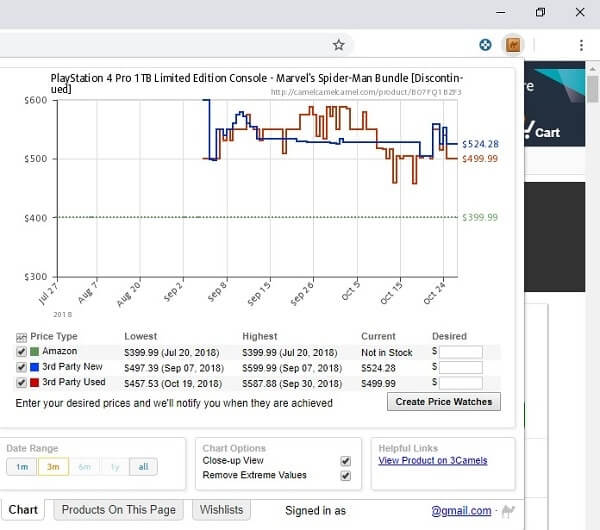600x530 pixels.
Task: Click the Amazon desired price field
Action: point(461,352)
